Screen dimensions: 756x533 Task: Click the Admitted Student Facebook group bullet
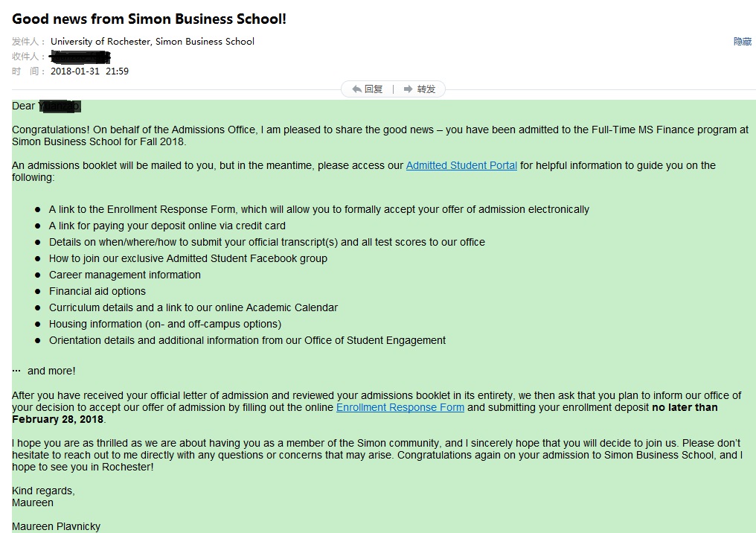coord(188,258)
